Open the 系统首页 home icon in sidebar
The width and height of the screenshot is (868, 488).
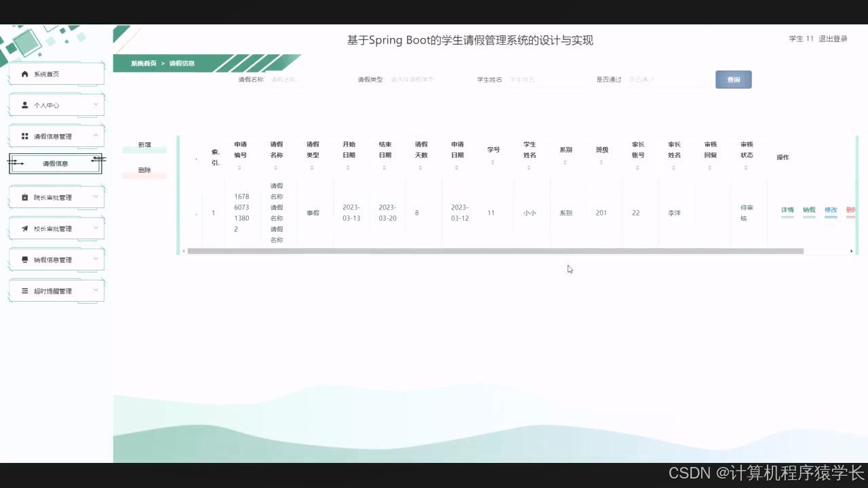pos(25,74)
